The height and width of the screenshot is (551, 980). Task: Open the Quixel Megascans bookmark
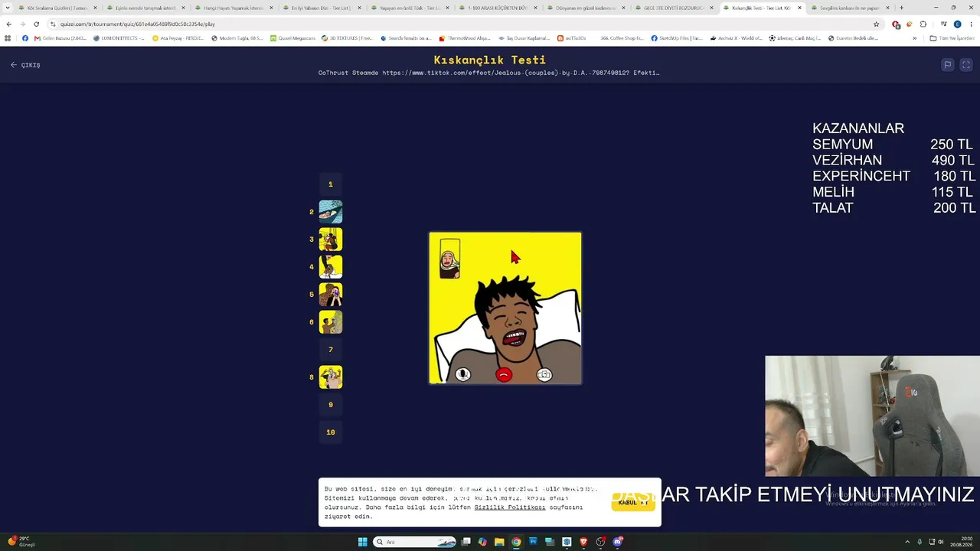click(292, 37)
